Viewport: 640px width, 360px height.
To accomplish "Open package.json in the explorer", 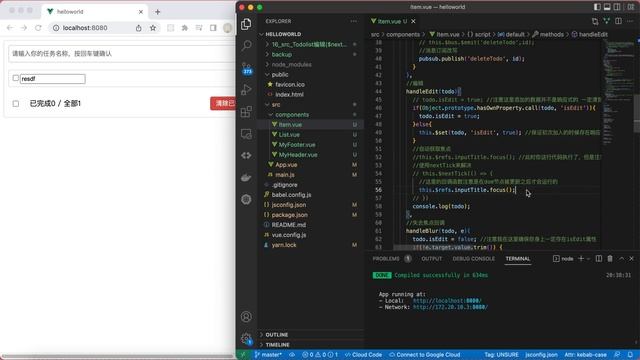I will tap(289, 215).
